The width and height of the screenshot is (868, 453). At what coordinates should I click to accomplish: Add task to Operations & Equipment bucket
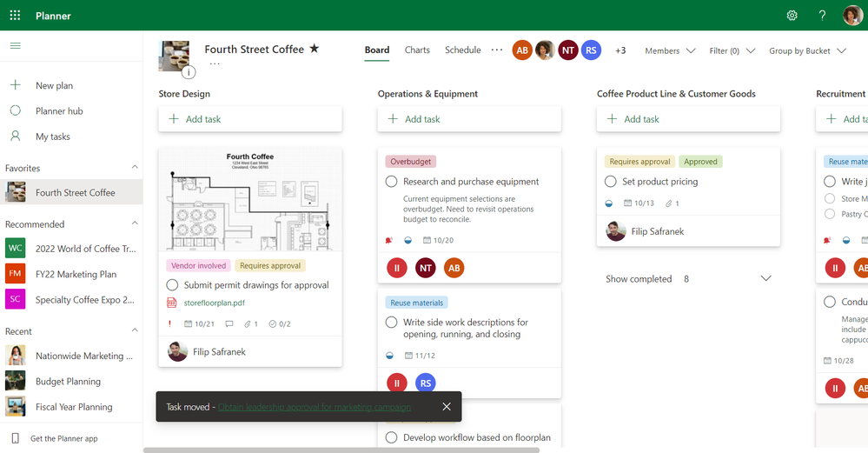click(469, 119)
